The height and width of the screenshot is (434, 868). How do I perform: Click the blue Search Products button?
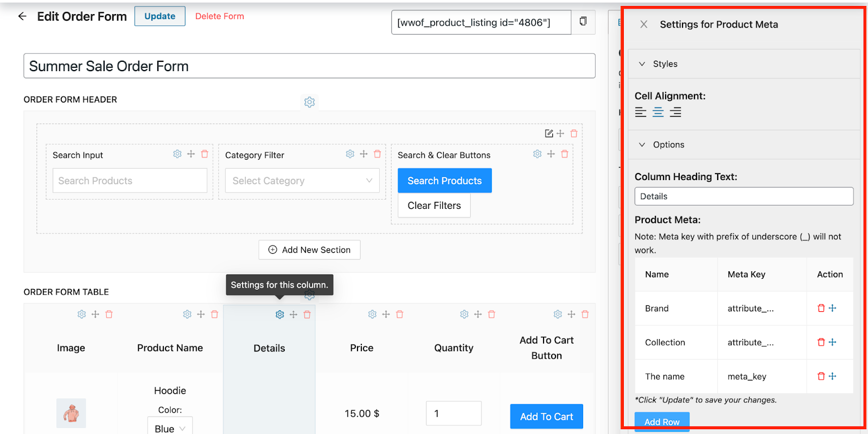click(x=445, y=181)
